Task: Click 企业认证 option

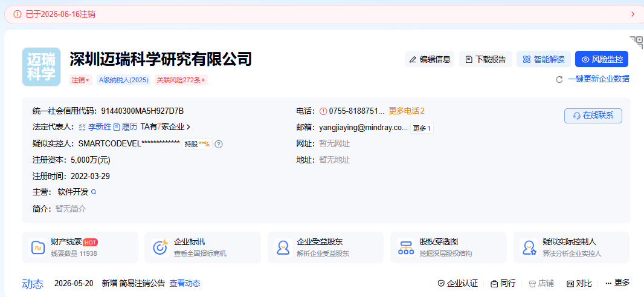Action: click(x=458, y=284)
